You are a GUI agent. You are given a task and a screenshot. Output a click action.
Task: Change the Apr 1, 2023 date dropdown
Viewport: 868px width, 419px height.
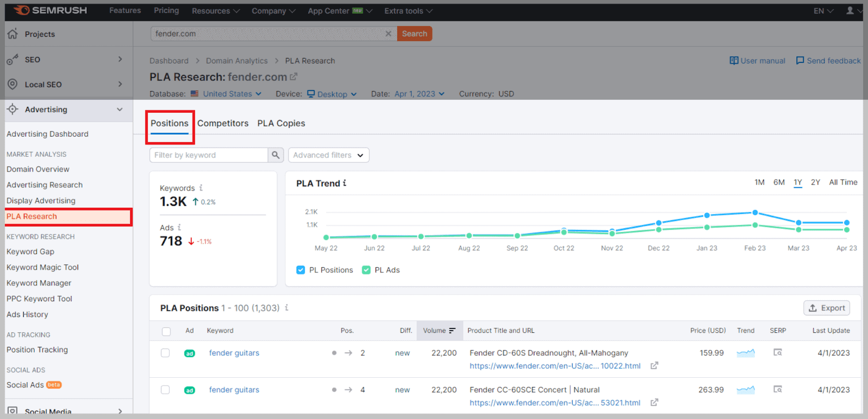[x=419, y=94]
